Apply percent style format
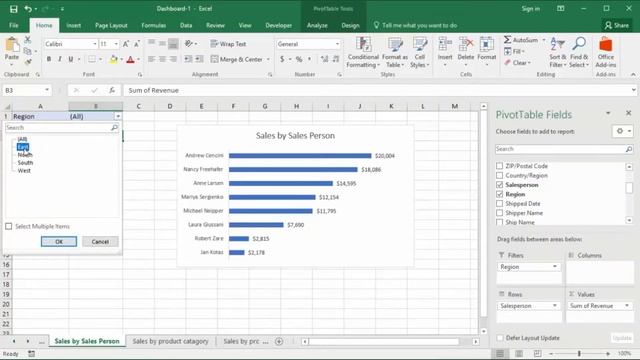This screenshot has height=360, width=640. [299, 59]
